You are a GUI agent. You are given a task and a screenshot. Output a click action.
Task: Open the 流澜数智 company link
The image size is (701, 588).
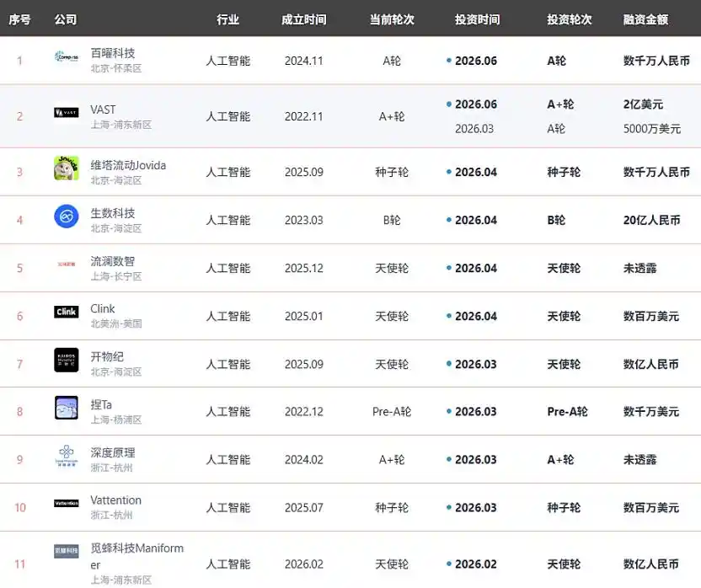pos(113,261)
